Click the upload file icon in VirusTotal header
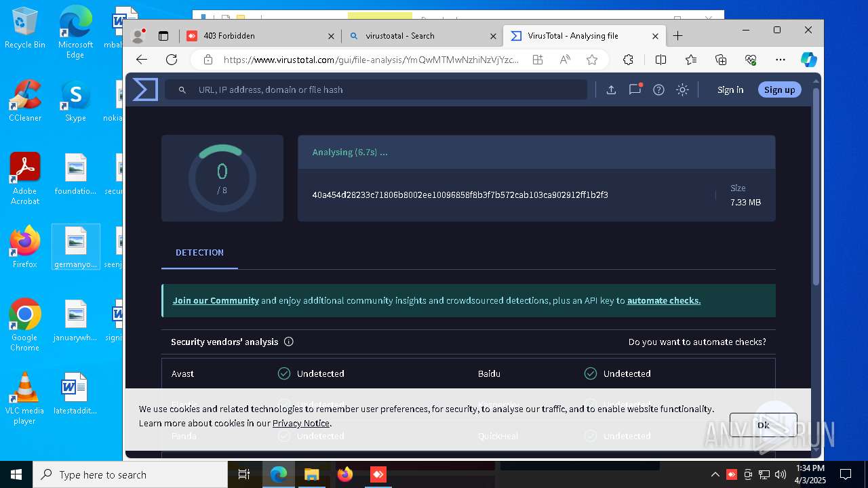Screen dimensions: 868x488 (611, 89)
